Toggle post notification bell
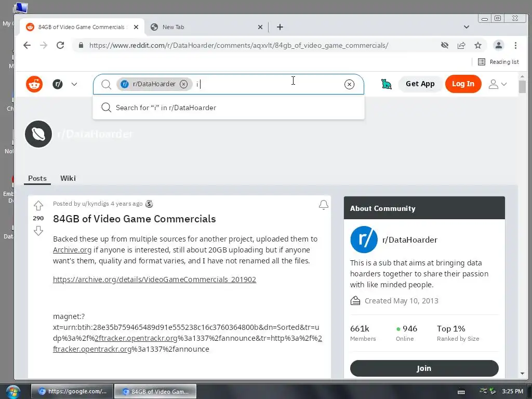The height and width of the screenshot is (399, 532). coord(324,205)
